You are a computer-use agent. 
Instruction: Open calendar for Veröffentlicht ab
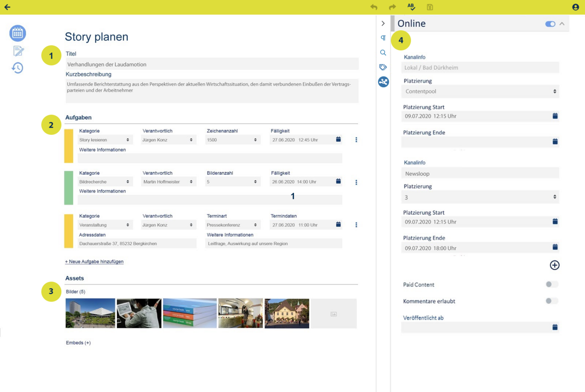555,327
